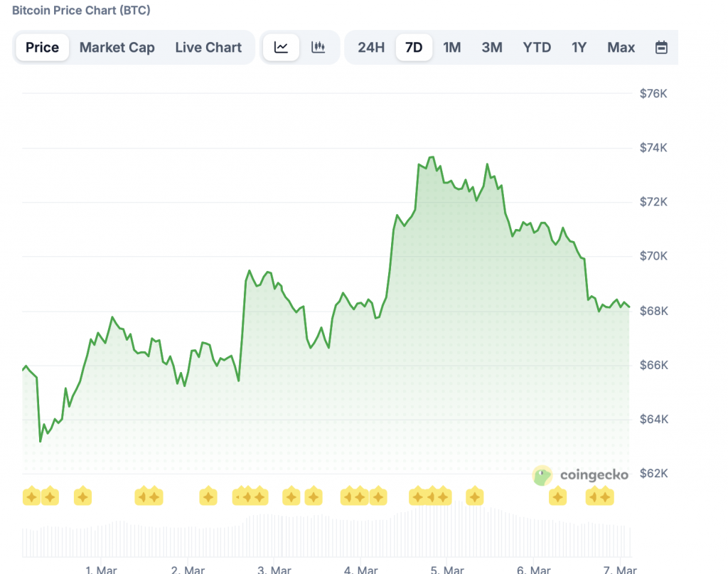Switch to line chart view
This screenshot has width=728, height=574.
point(281,47)
